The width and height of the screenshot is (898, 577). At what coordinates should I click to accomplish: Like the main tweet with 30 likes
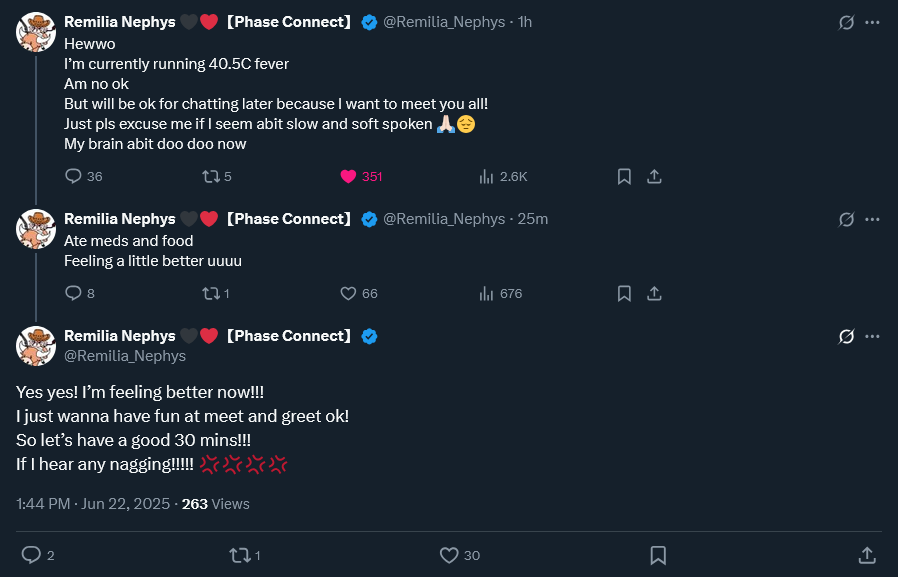(x=449, y=555)
